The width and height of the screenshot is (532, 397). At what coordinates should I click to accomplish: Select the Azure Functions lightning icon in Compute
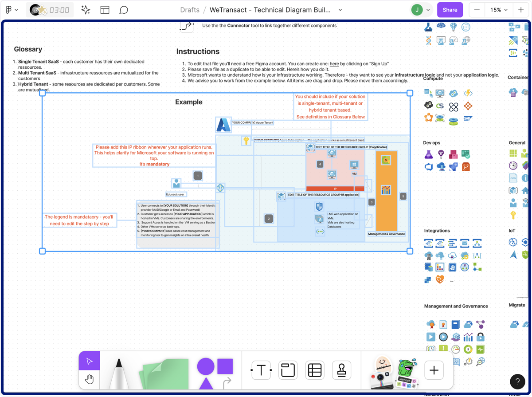pos(468,93)
